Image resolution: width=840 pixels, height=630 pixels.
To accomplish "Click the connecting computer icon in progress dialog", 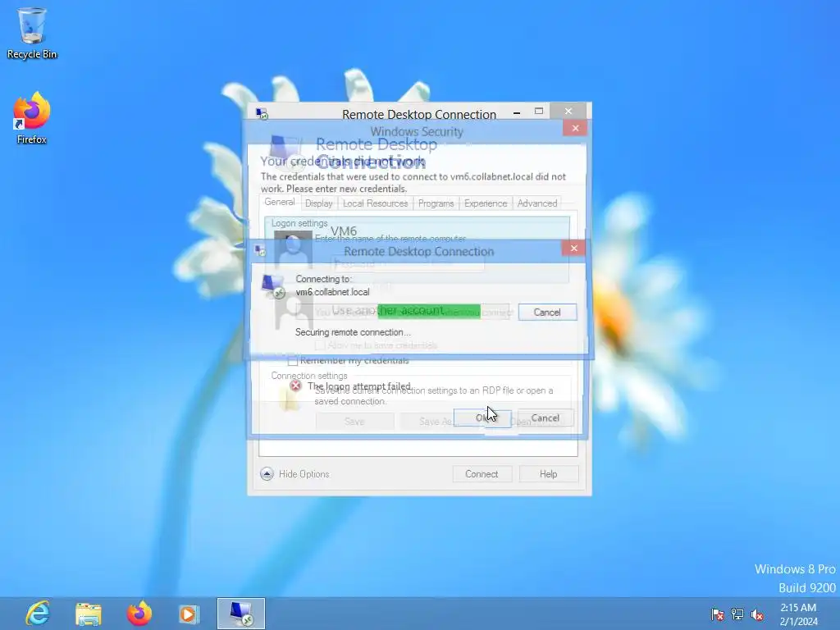I will pos(274,286).
